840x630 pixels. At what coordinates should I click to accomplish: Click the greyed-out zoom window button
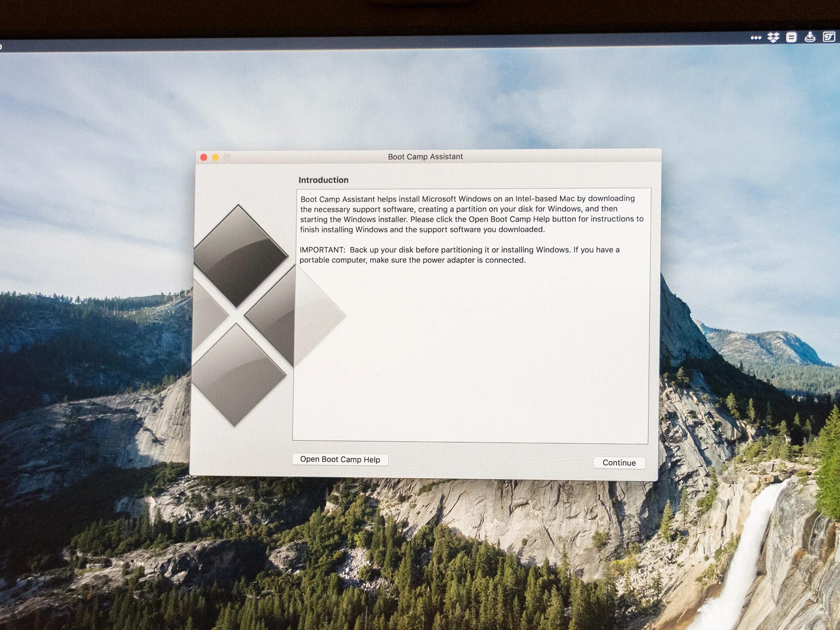(x=227, y=157)
